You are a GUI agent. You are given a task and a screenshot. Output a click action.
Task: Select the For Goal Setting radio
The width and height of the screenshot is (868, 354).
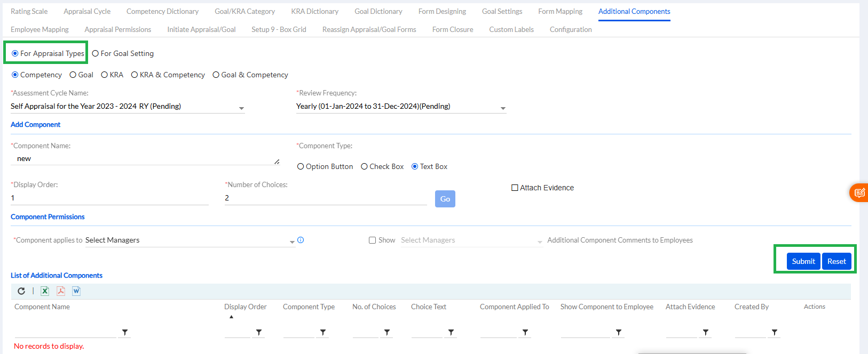click(x=96, y=53)
